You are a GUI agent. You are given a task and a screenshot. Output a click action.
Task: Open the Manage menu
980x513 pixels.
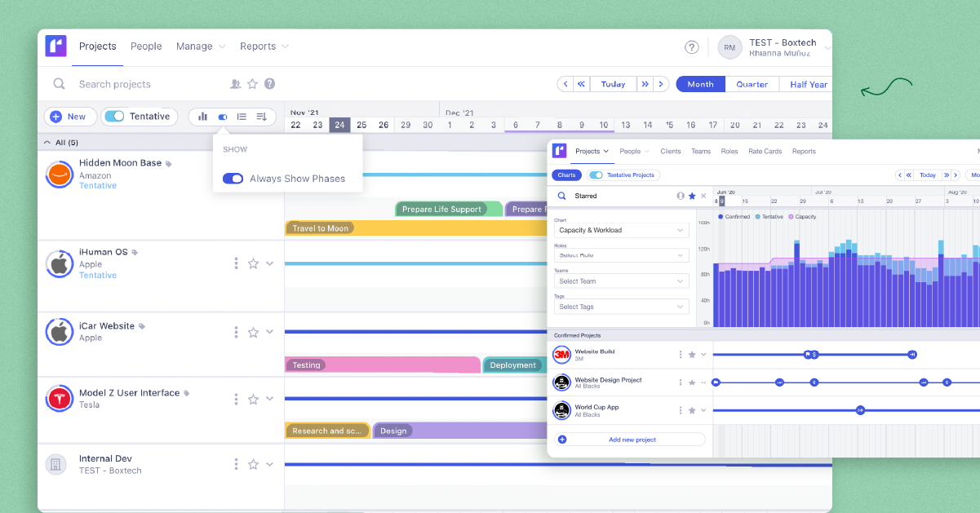(195, 46)
